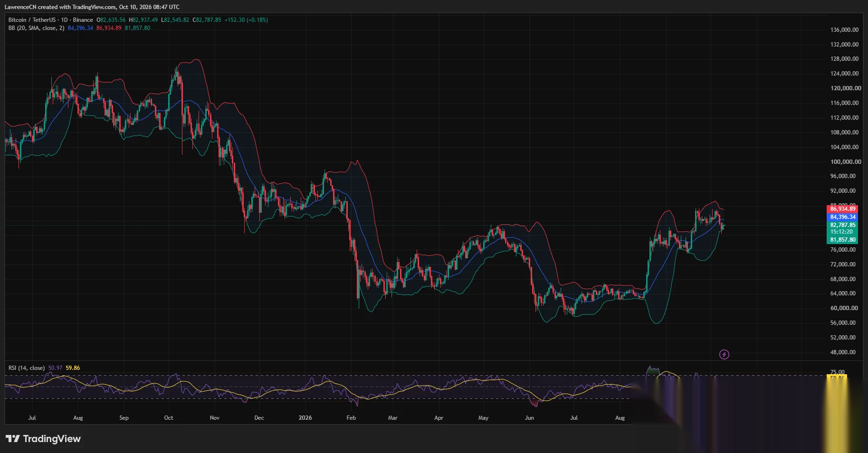Click the Oct label on time axis
This screenshot has height=453, width=868.
[169, 418]
